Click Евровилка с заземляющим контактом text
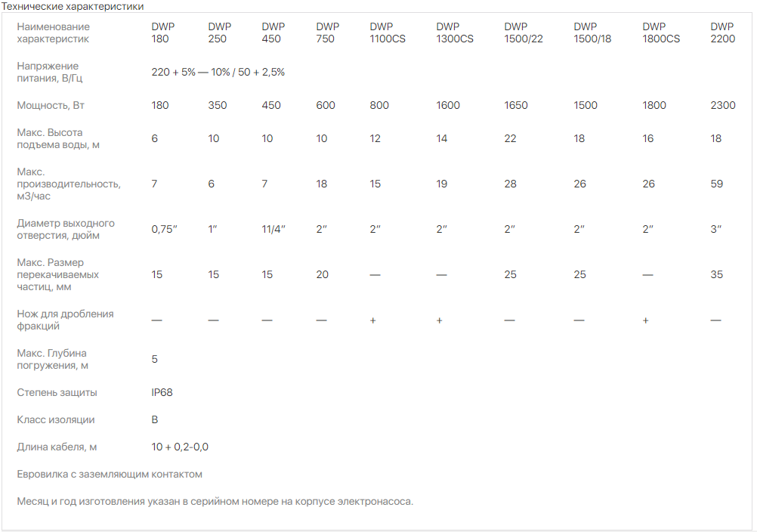Image resolution: width=757 pixels, height=532 pixels. click(110, 474)
